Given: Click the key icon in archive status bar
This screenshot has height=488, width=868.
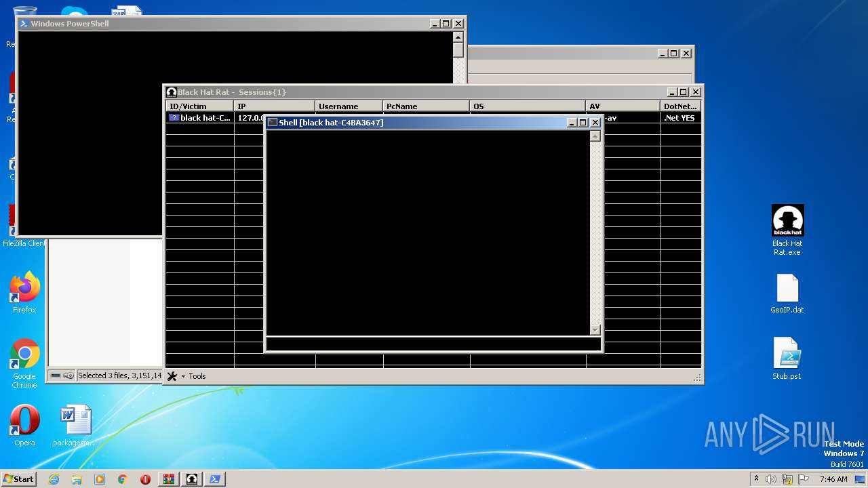Looking at the screenshot, I should [68, 375].
